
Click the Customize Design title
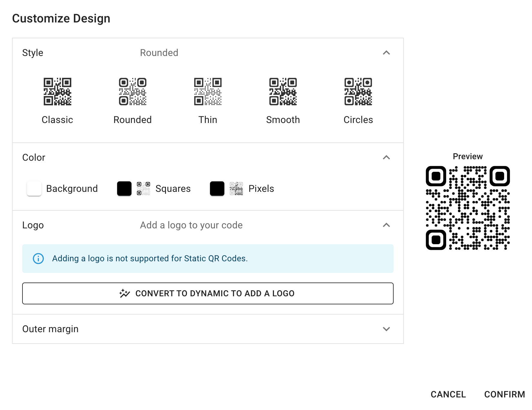(x=61, y=19)
